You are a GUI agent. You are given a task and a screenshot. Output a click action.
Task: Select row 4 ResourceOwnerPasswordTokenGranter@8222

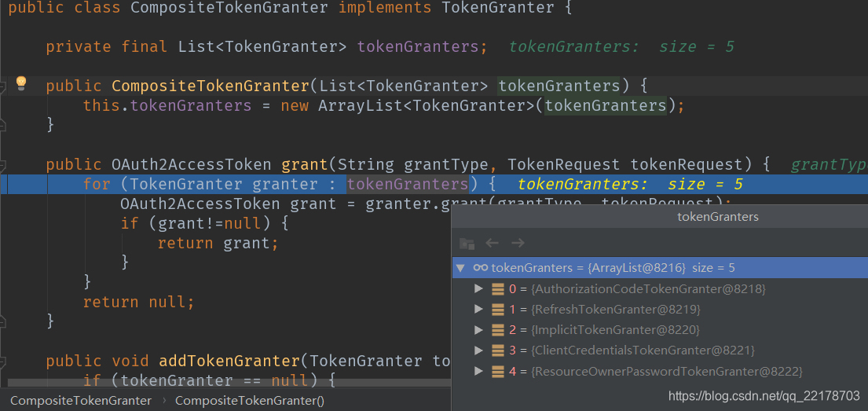click(660, 371)
